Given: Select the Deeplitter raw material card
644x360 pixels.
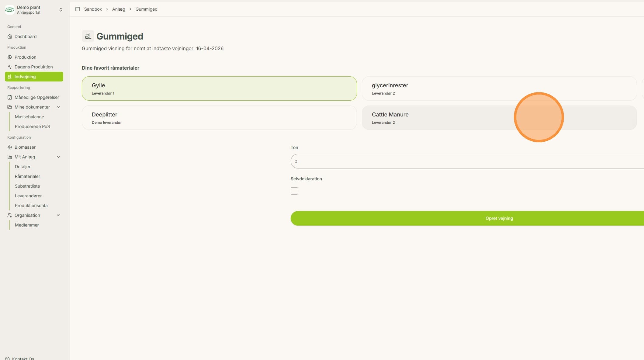Looking at the screenshot, I should pyautogui.click(x=219, y=118).
